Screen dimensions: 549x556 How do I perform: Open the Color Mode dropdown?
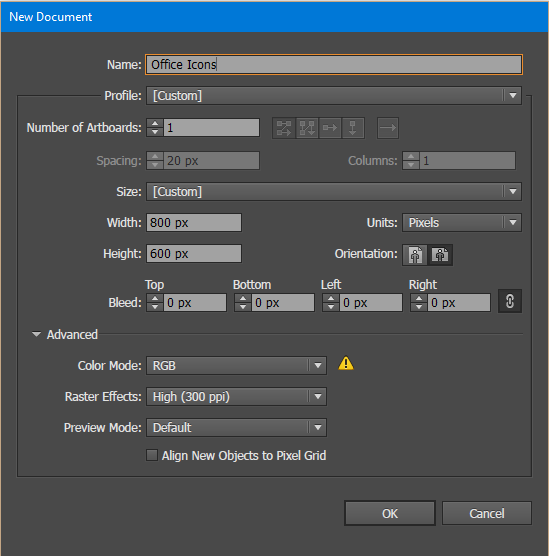(236, 366)
